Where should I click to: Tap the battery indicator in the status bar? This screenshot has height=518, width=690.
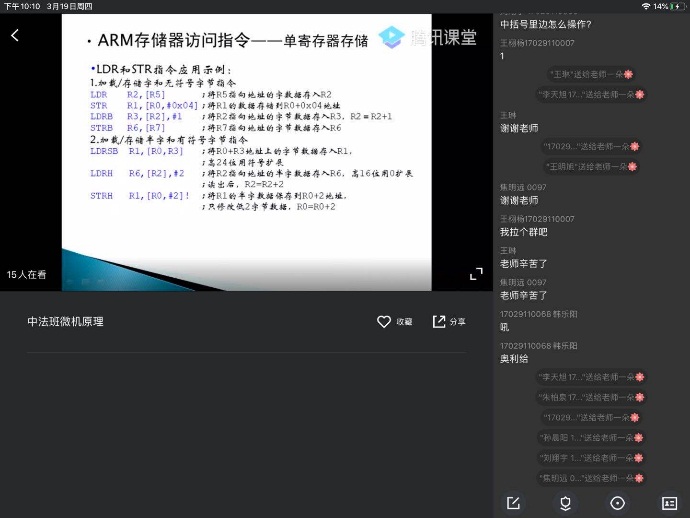click(675, 6)
